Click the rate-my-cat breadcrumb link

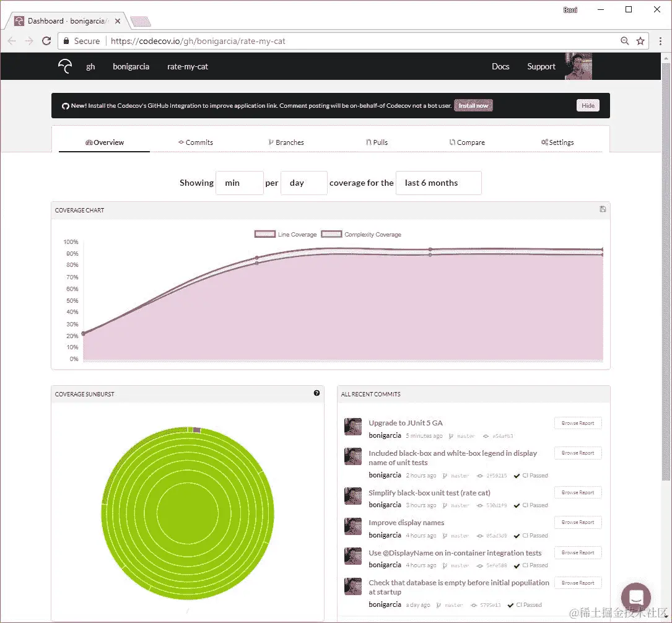[187, 66]
